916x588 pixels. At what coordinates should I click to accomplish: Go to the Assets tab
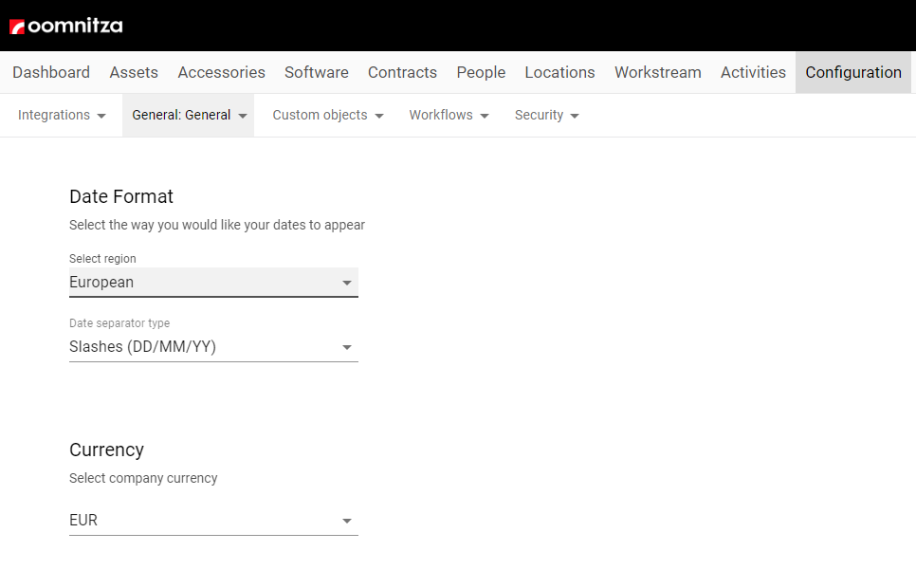(134, 72)
